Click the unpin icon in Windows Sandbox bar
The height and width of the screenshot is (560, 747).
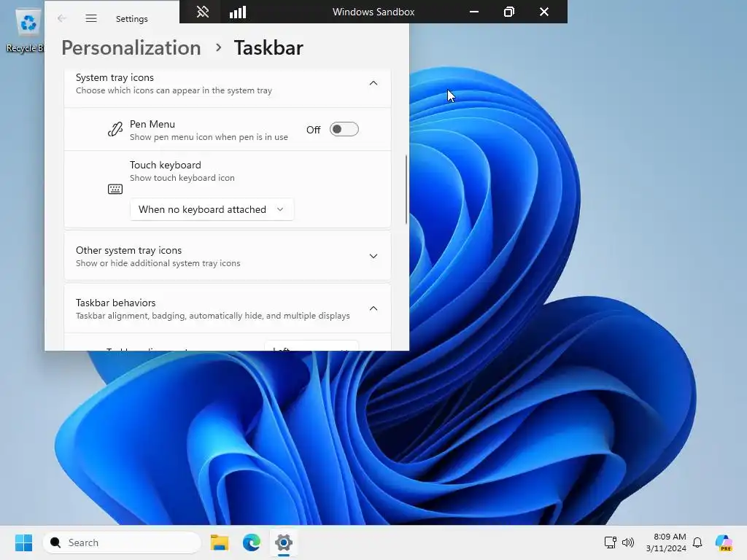click(203, 12)
